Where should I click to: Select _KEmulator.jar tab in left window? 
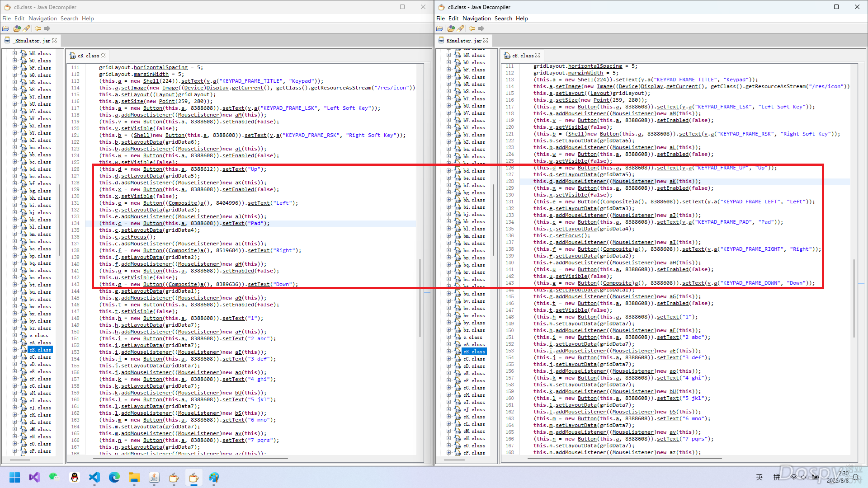pyautogui.click(x=30, y=40)
